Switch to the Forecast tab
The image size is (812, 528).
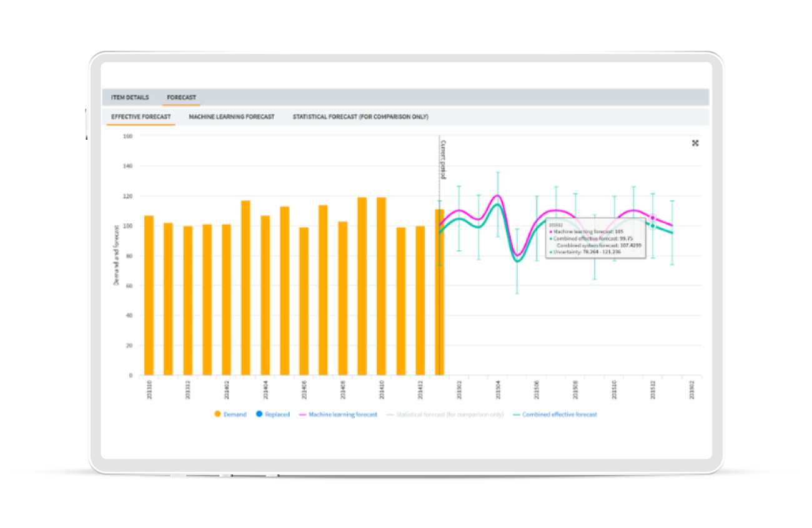coord(182,97)
